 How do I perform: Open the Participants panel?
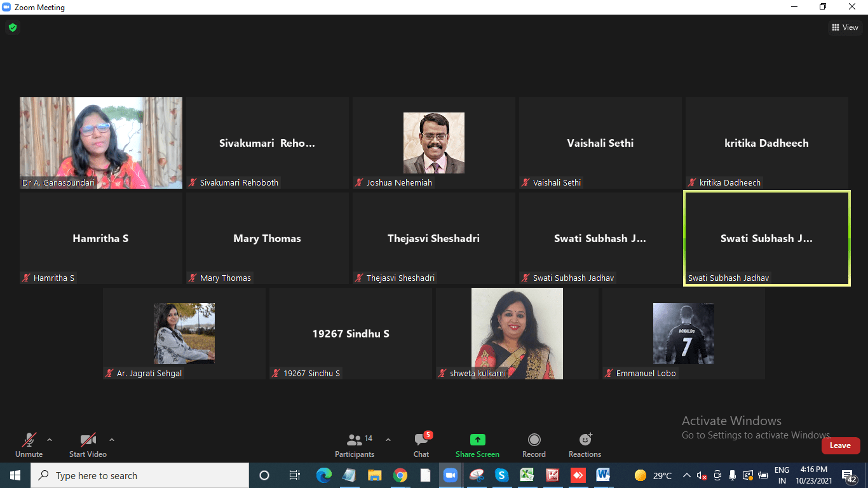click(355, 445)
